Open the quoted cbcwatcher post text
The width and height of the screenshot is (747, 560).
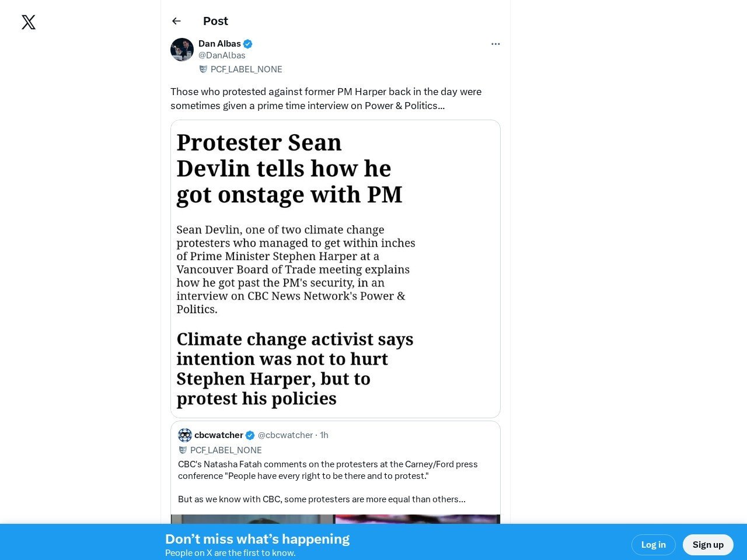pos(327,482)
